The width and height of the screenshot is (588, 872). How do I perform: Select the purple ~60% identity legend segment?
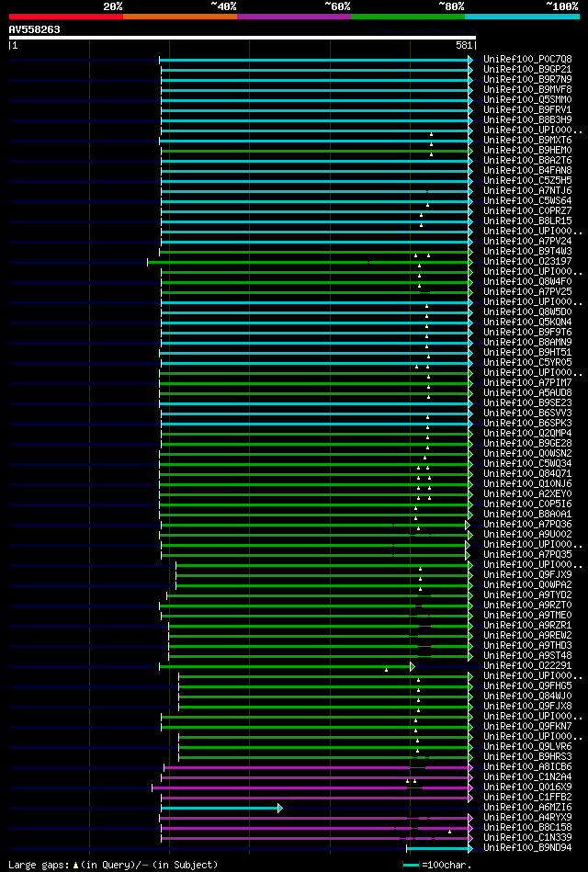coord(294,17)
